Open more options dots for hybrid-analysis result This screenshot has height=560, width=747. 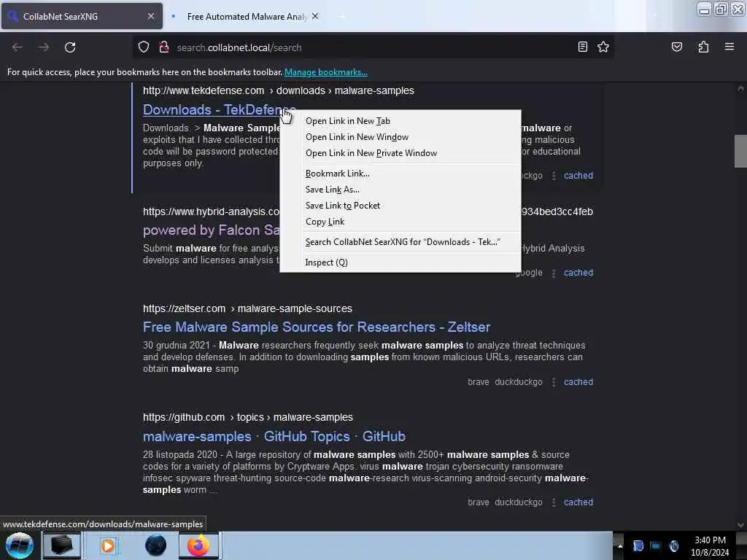(x=553, y=273)
